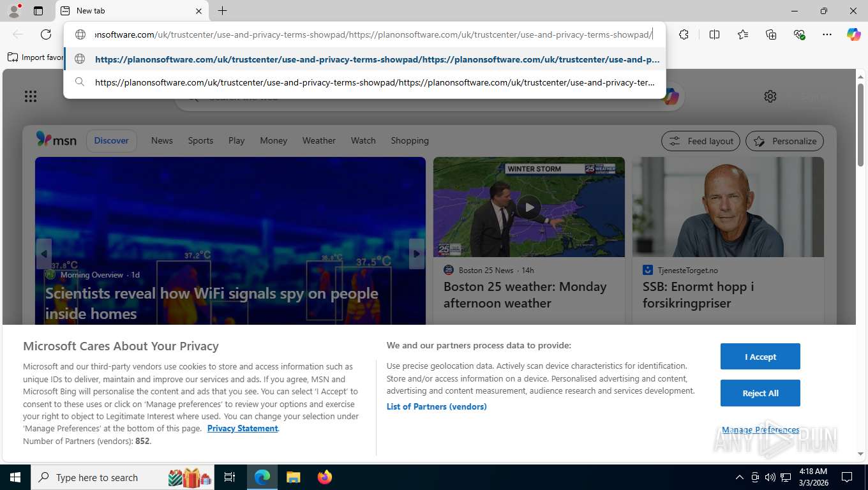Launch Firefox from the taskbar
Image resolution: width=868 pixels, height=490 pixels.
tap(325, 477)
